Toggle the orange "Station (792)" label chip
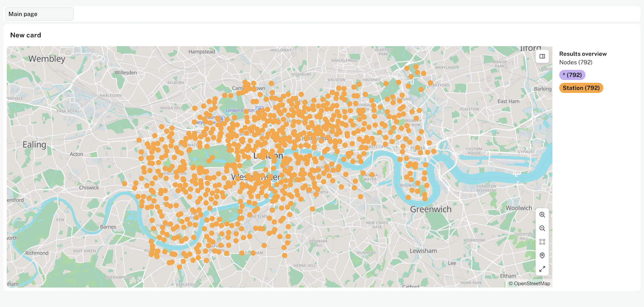This screenshot has height=307, width=644. point(581,88)
